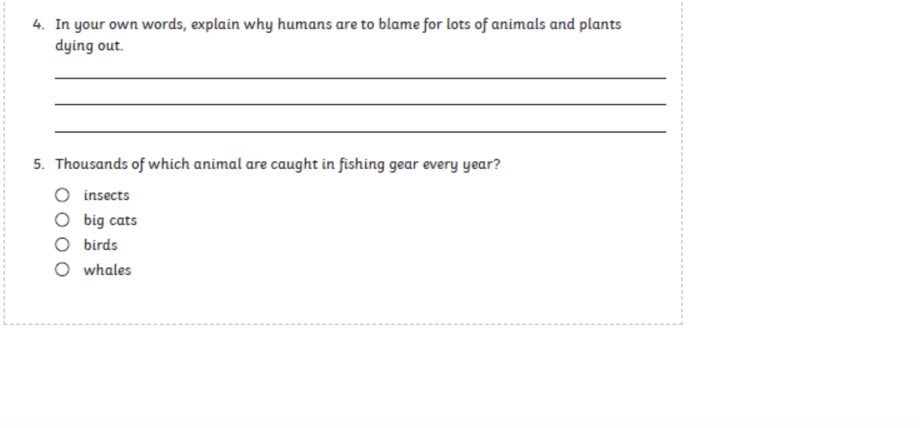The width and height of the screenshot is (920, 428).
Task: Click the dashed bottom border of the worksheet
Action: [x=343, y=323]
